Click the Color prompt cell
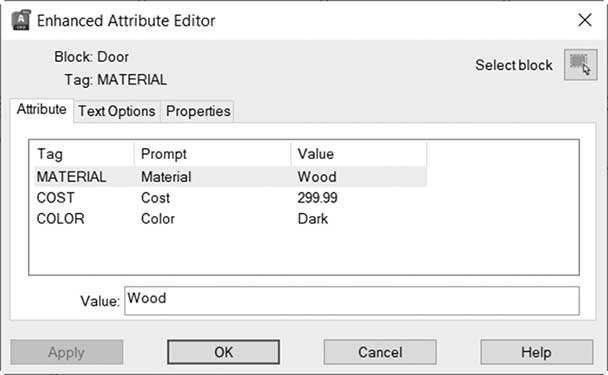This screenshot has height=375, width=608. [157, 219]
